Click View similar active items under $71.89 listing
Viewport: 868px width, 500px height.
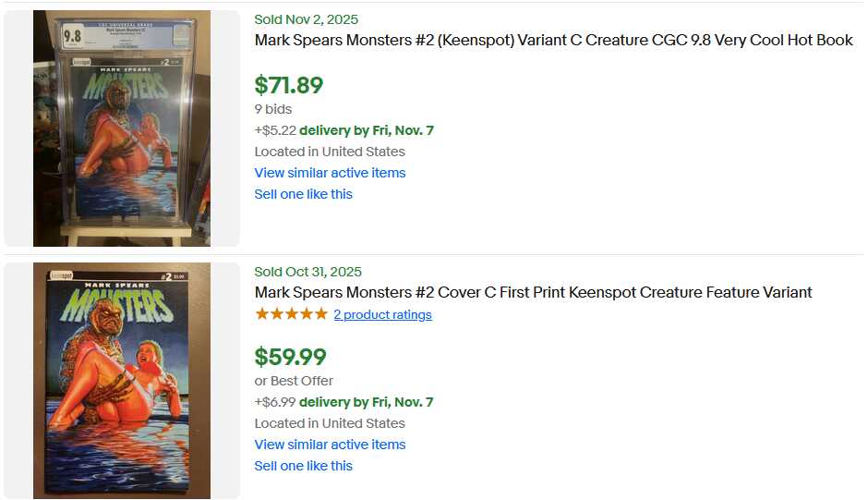point(330,173)
